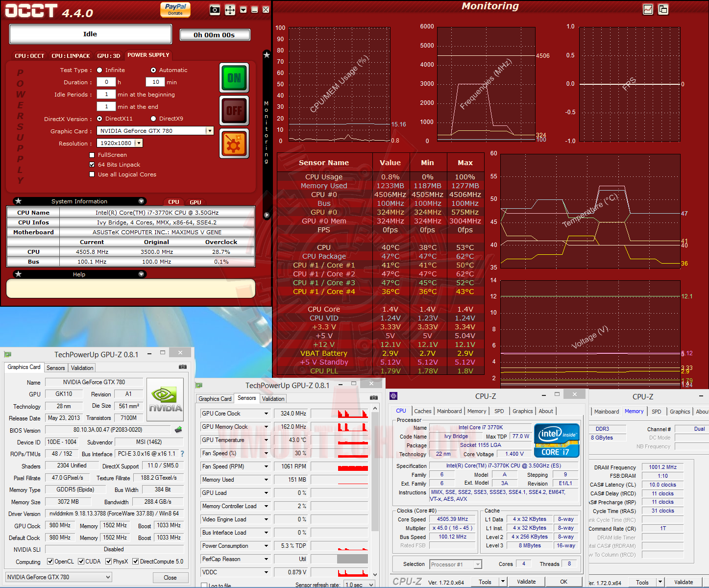Click the Frequencies graph in Monitoring
709x588 pixels.
pyautogui.click(x=486, y=84)
